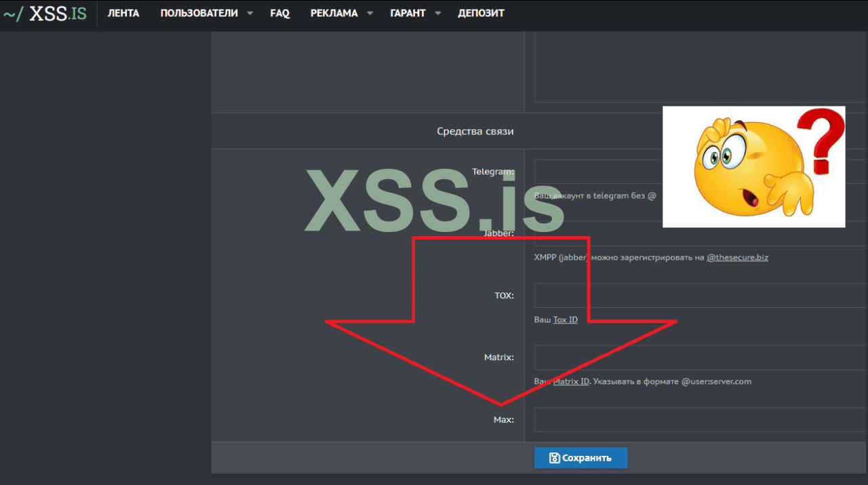
Task: Click the Max input field
Action: pos(701,420)
